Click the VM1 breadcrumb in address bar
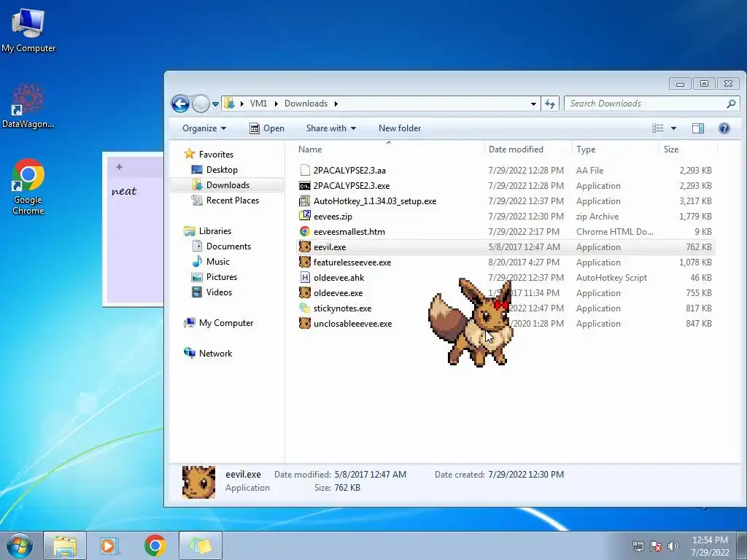 [x=258, y=104]
